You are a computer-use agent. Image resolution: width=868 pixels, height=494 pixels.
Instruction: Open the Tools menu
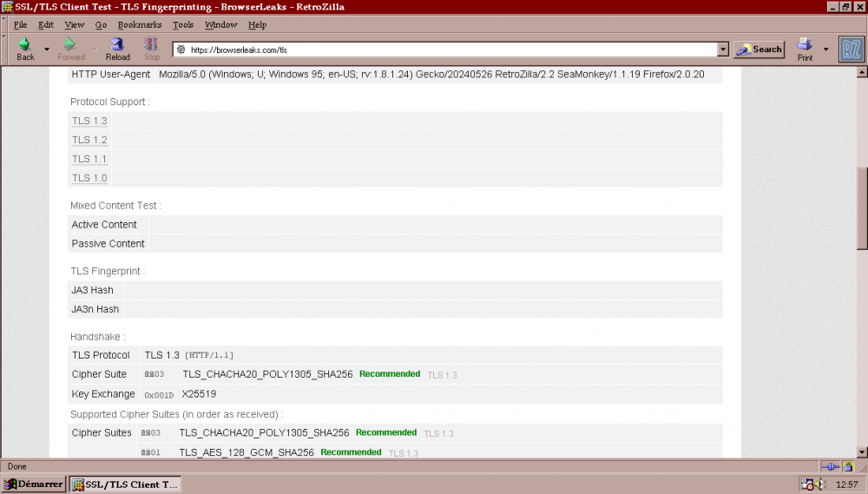[183, 25]
